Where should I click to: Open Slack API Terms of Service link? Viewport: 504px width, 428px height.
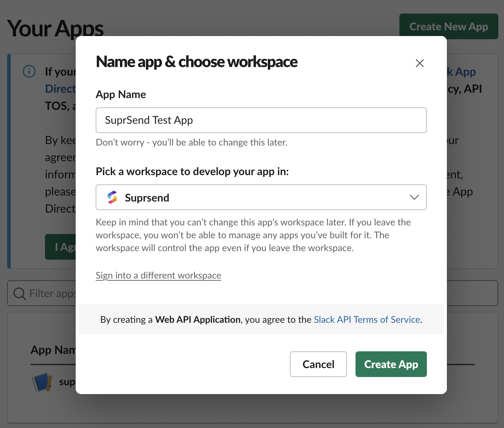pos(367,320)
